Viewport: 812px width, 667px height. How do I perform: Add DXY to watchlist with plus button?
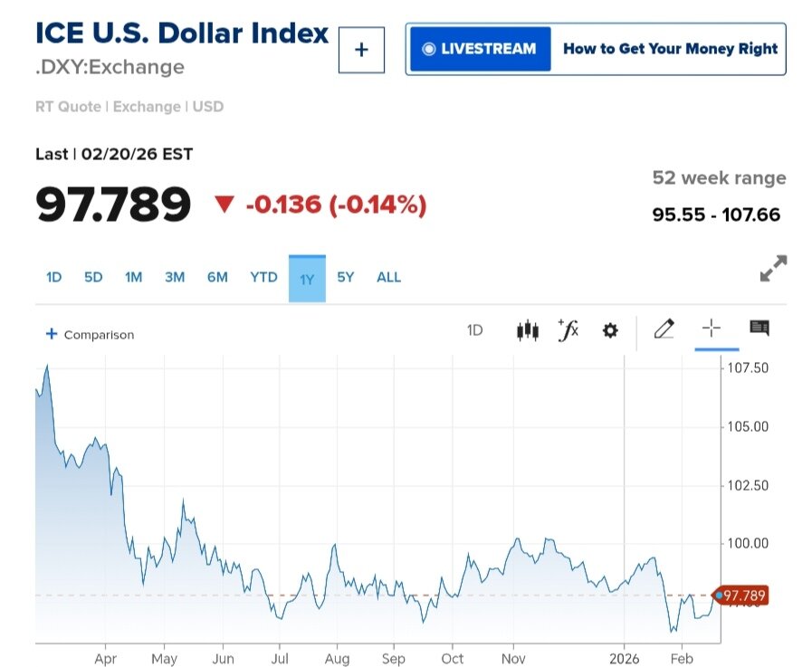361,50
